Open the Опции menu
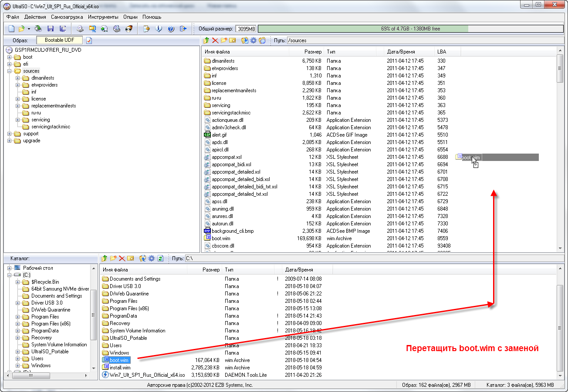Image resolution: width=568 pixels, height=392 pixels. (x=130, y=17)
